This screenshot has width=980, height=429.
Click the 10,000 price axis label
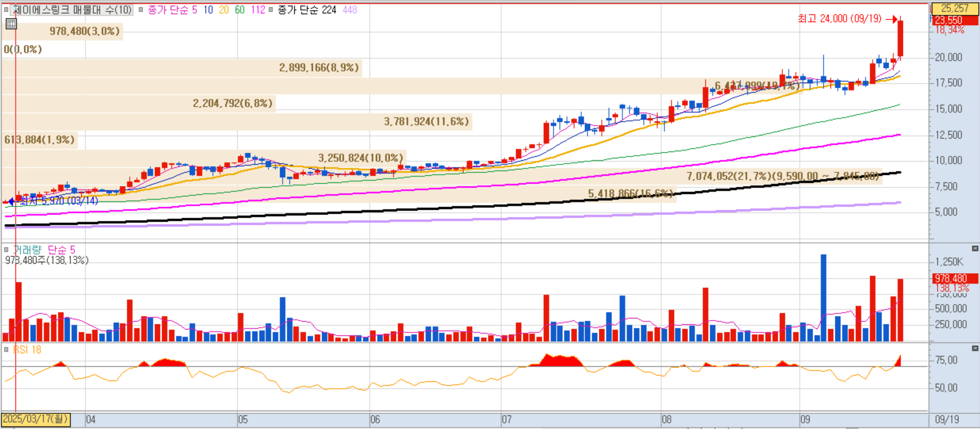point(948,160)
